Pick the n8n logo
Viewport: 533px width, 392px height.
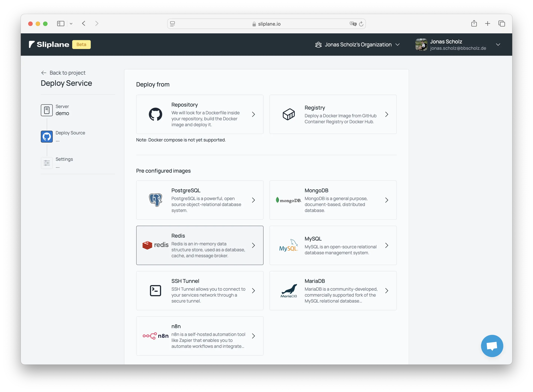click(155, 336)
